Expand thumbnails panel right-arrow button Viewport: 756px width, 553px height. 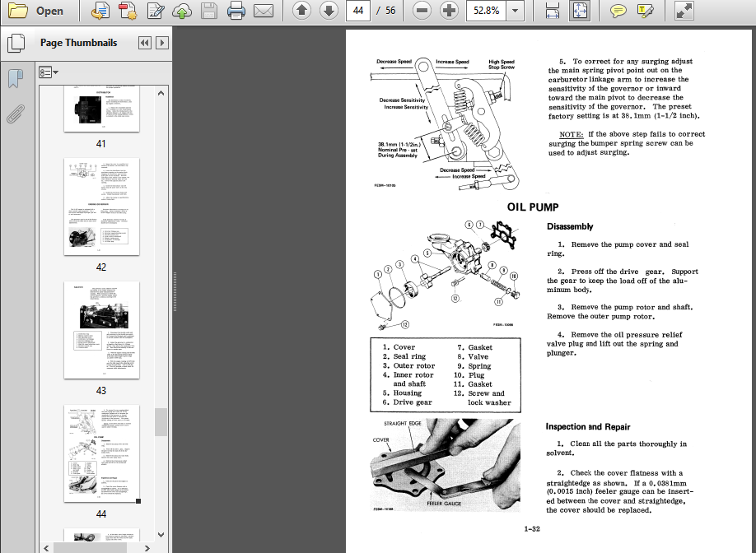(x=162, y=43)
